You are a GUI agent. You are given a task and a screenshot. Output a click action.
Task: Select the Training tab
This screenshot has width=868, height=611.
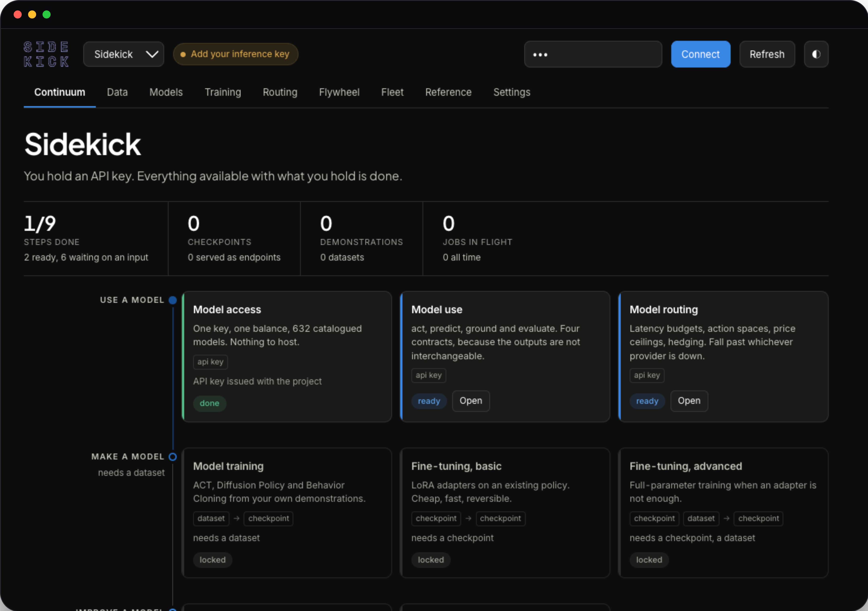223,92
